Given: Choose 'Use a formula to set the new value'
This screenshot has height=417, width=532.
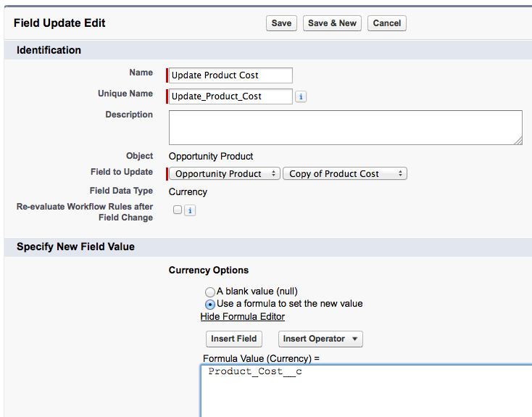Looking at the screenshot, I should click(x=210, y=304).
